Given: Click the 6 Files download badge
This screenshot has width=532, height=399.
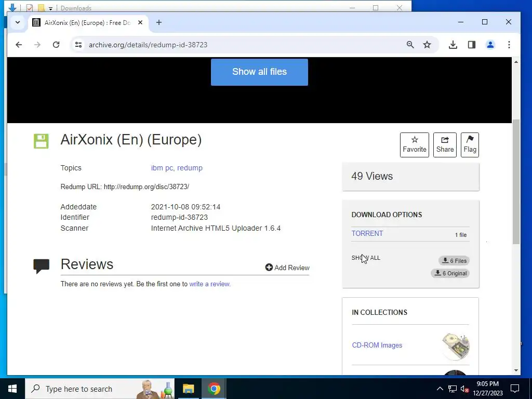Looking at the screenshot, I should coord(454,261).
